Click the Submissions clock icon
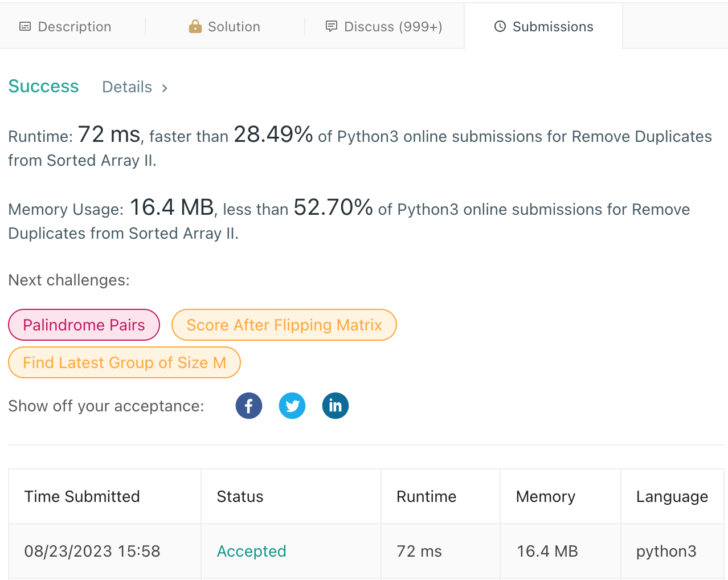Image resolution: width=728 pixels, height=580 pixels. [x=500, y=26]
